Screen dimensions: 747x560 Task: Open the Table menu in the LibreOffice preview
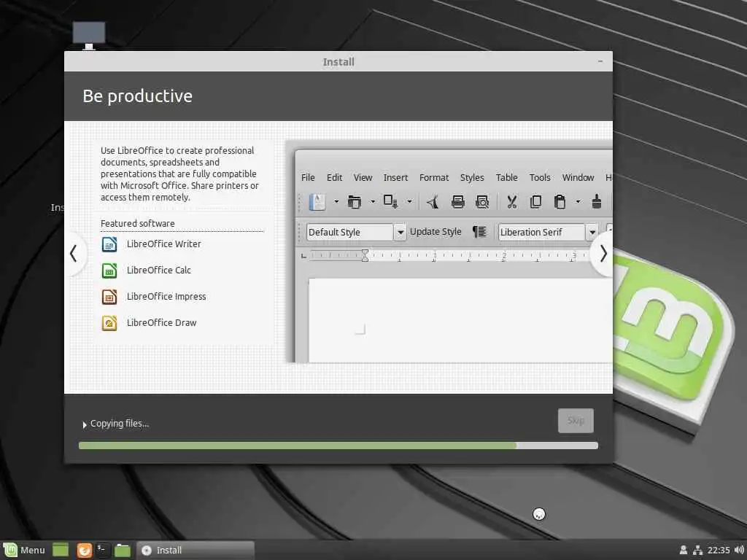506,178
